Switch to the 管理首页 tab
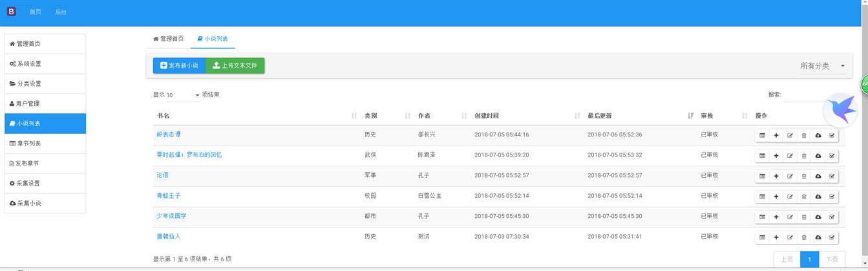The image size is (868, 271). [x=168, y=39]
